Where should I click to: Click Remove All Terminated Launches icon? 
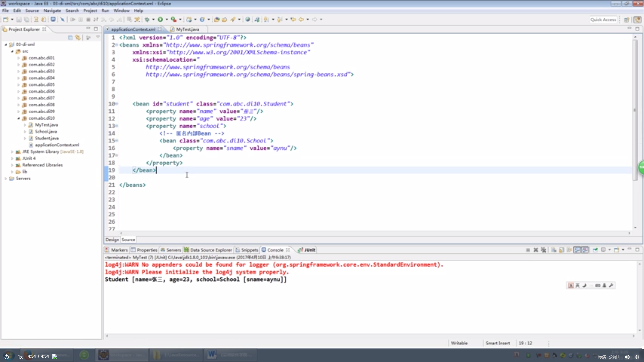click(543, 250)
